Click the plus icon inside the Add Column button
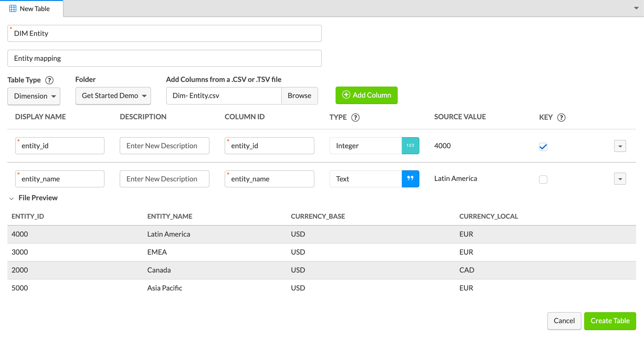Image resolution: width=644 pixels, height=337 pixels. [346, 95]
